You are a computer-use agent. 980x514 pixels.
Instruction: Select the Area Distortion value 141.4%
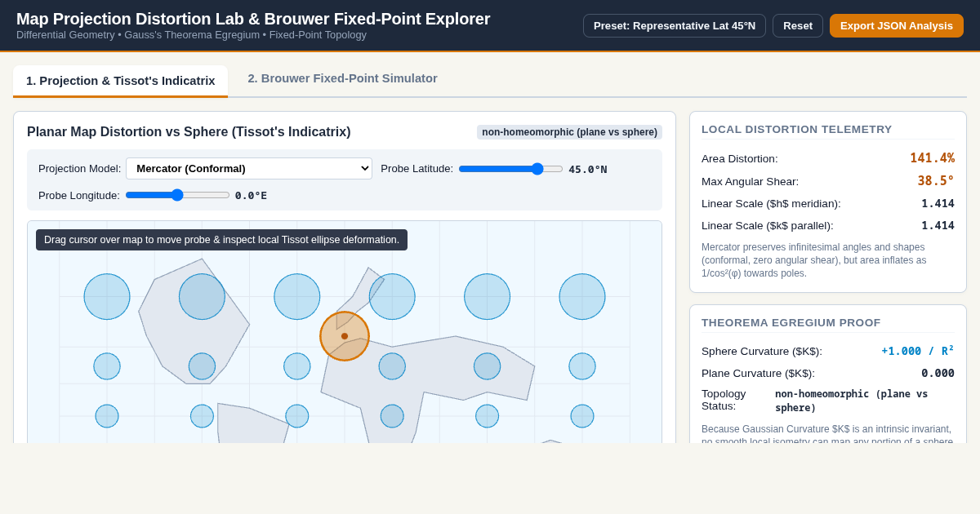[932, 158]
